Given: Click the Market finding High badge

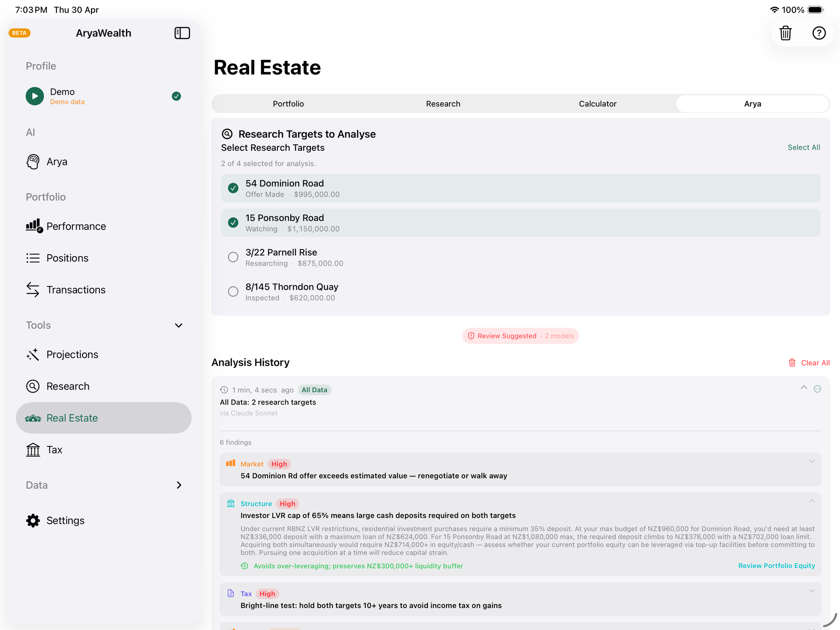Looking at the screenshot, I should (279, 464).
